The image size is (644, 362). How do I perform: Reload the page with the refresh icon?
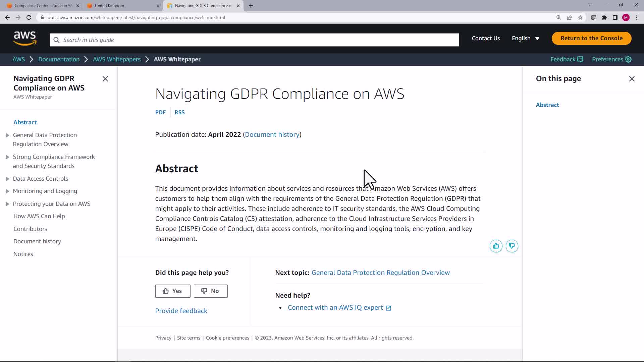pos(29,17)
